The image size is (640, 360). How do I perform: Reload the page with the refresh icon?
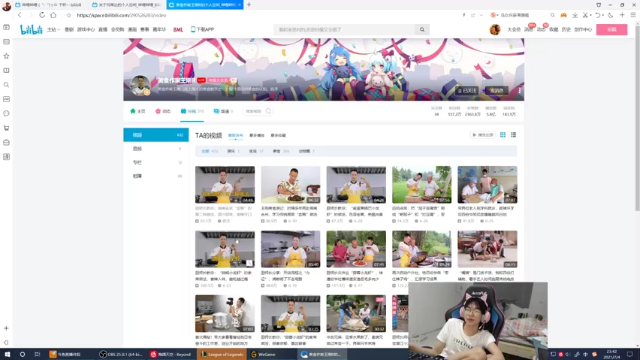(42, 15)
